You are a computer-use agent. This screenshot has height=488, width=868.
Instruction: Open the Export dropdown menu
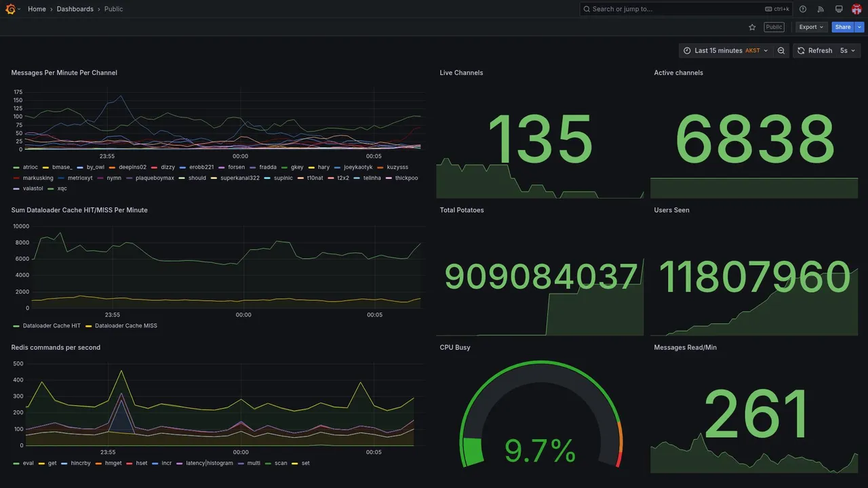point(811,27)
